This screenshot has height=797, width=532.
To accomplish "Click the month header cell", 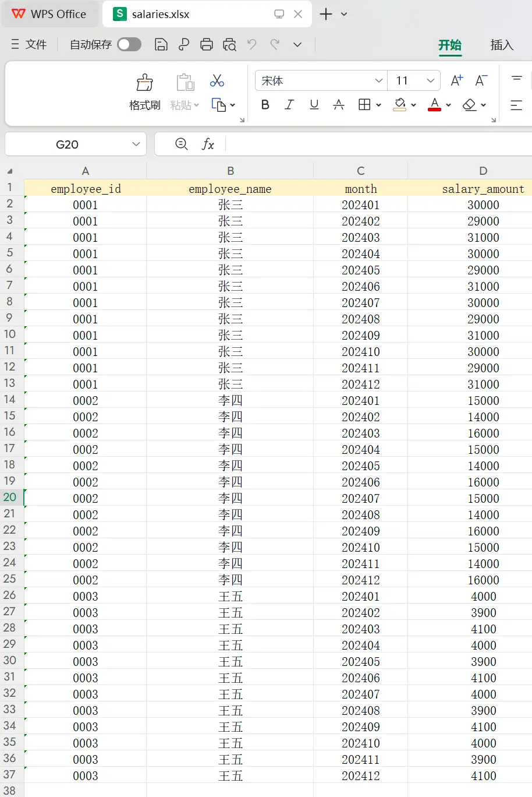I will 361,188.
